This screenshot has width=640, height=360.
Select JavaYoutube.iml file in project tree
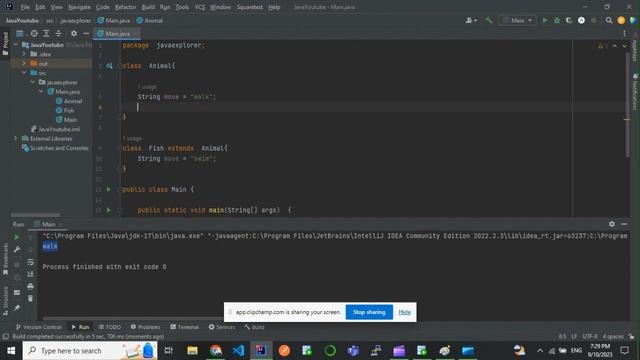point(56,129)
